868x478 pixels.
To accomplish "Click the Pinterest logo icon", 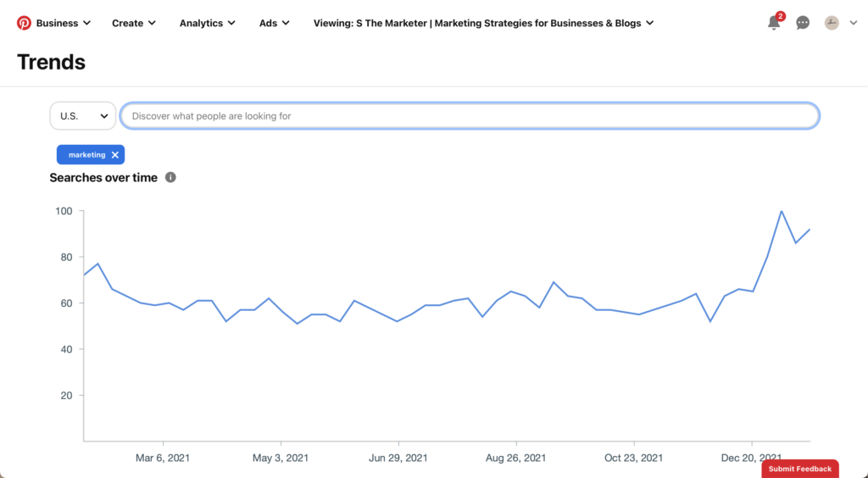I will click(24, 23).
